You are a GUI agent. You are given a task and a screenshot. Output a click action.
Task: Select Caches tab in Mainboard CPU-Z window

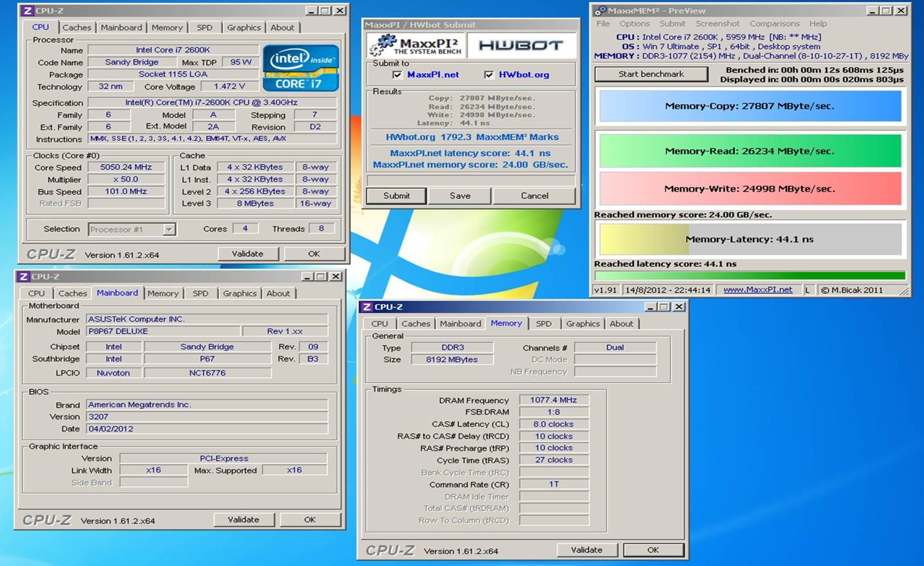coord(72,293)
